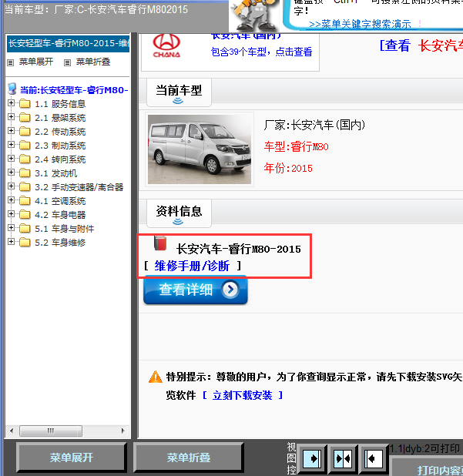
Task: Click folder icon for 4.1 空调系统
Action: (25, 201)
